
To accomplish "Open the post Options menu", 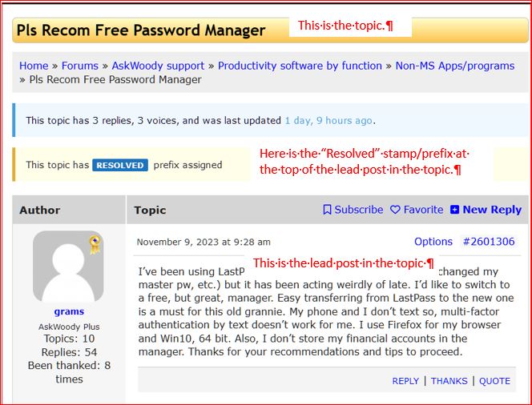I will (x=433, y=242).
